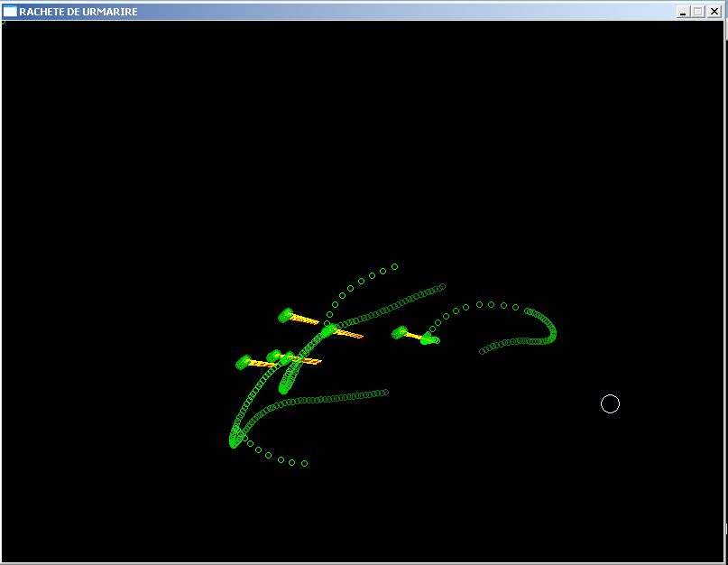Minimize the RACHETE DE URMARIRE window
Image resolution: width=728 pixels, height=565 pixels.
(x=683, y=12)
